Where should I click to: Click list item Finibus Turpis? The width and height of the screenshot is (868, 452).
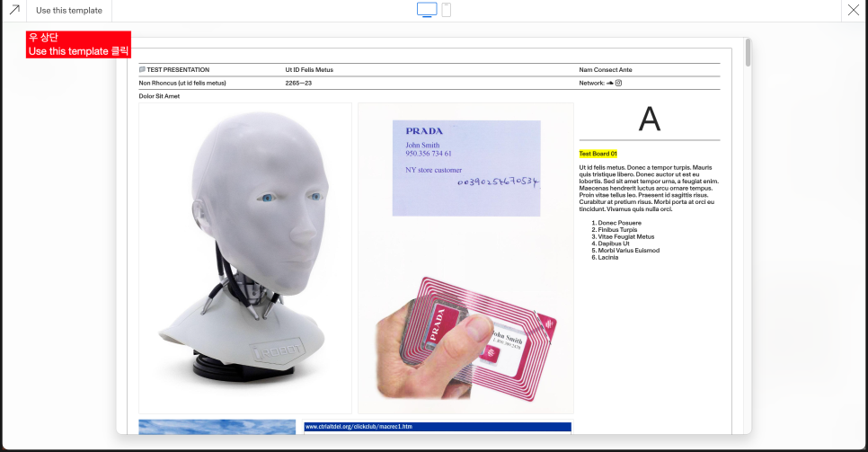click(x=617, y=230)
